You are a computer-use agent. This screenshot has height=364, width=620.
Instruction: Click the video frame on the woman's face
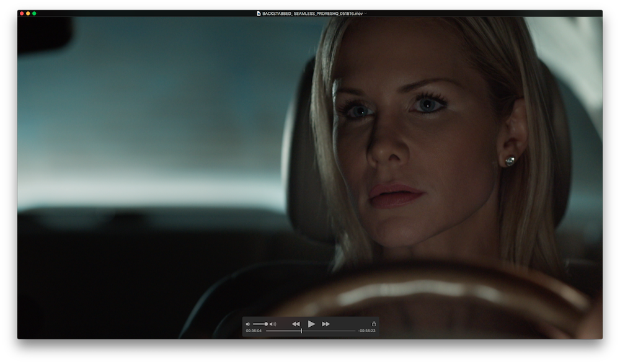(397, 136)
